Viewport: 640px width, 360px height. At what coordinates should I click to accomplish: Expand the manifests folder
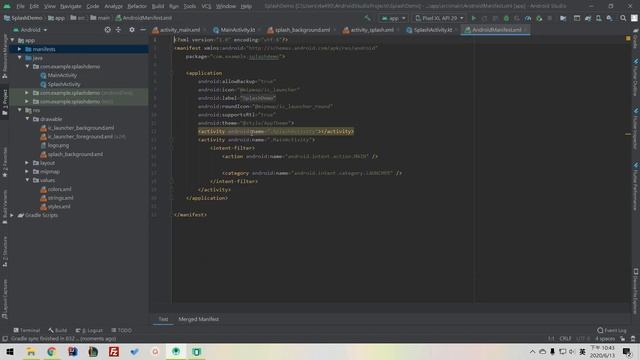[20, 49]
